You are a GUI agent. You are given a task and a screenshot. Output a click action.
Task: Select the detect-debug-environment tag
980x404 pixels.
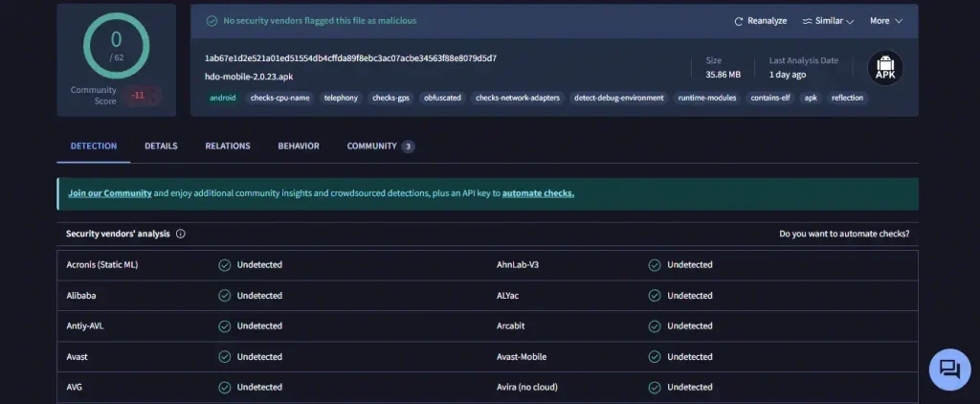coord(619,99)
